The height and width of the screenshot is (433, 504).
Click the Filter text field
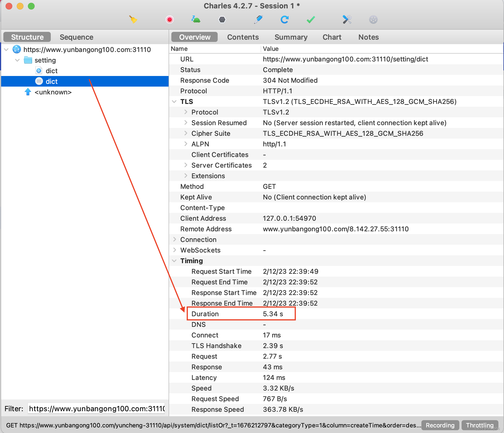tap(97, 409)
